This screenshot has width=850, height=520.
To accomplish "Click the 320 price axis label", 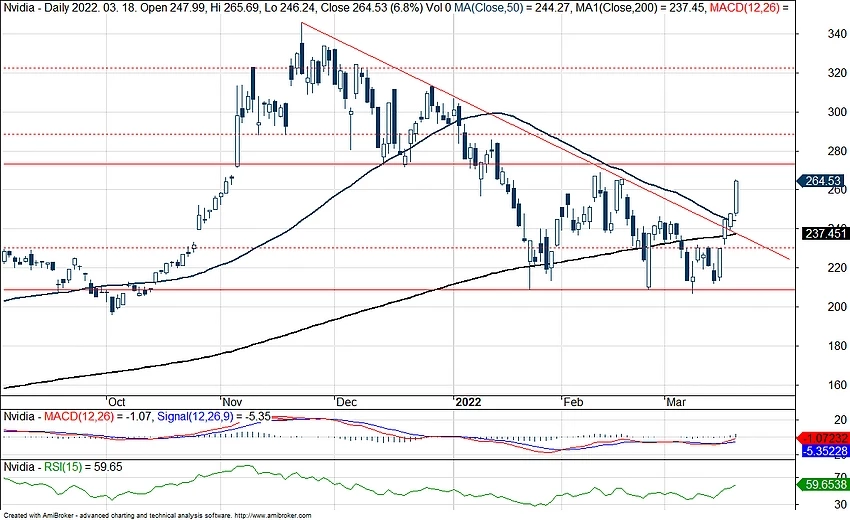I will [x=837, y=73].
